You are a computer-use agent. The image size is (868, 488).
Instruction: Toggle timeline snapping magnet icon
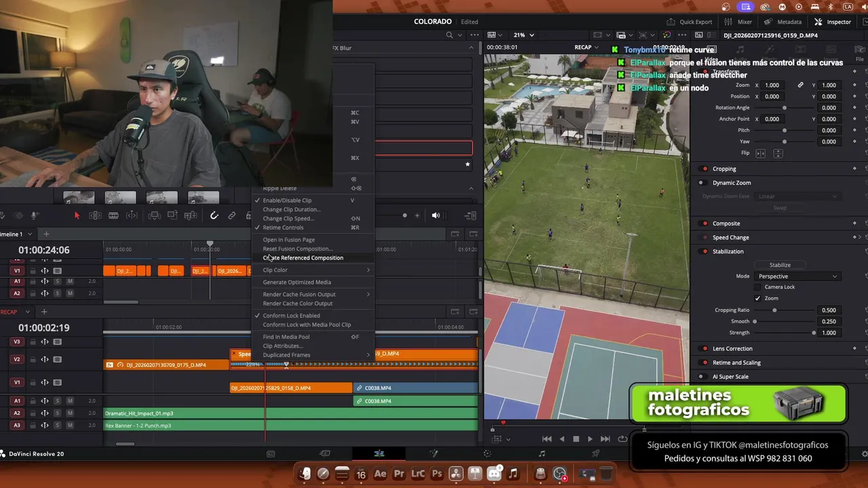coord(214,216)
